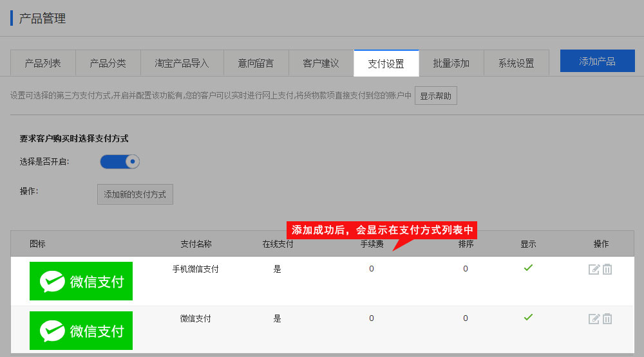Open the 产品列表 tab

tap(43, 63)
